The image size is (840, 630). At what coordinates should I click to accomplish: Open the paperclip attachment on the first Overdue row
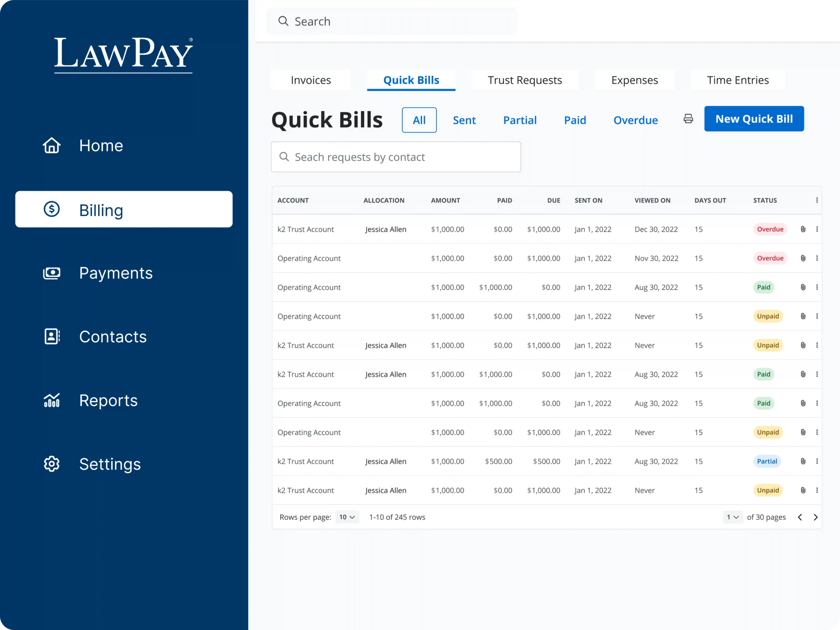(x=803, y=229)
